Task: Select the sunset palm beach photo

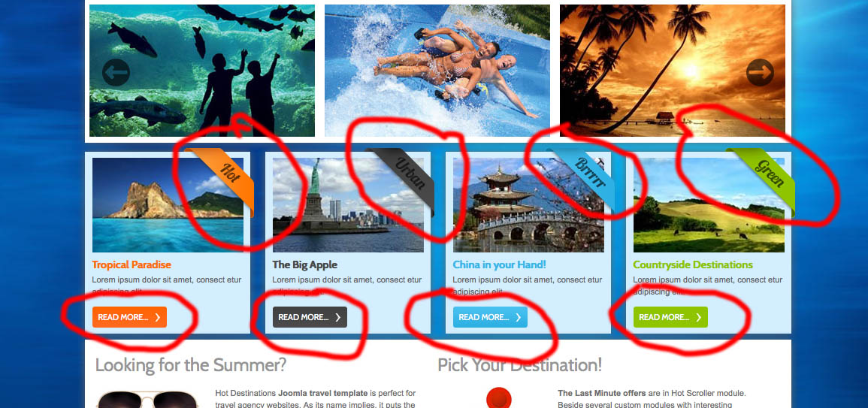Action: [673, 71]
